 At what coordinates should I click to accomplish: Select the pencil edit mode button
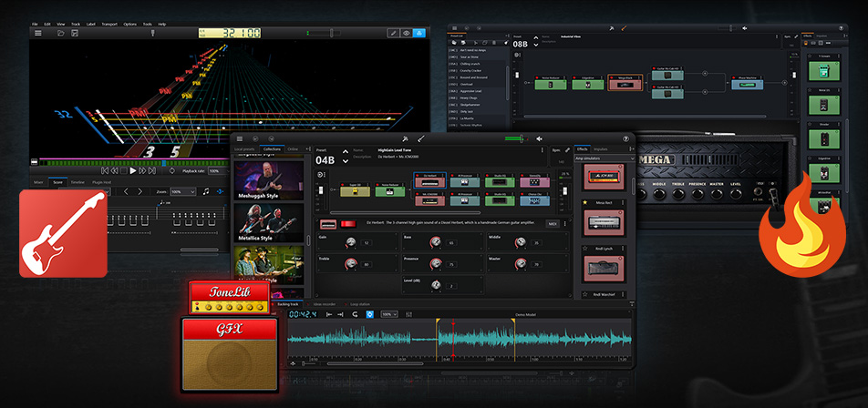tap(394, 33)
